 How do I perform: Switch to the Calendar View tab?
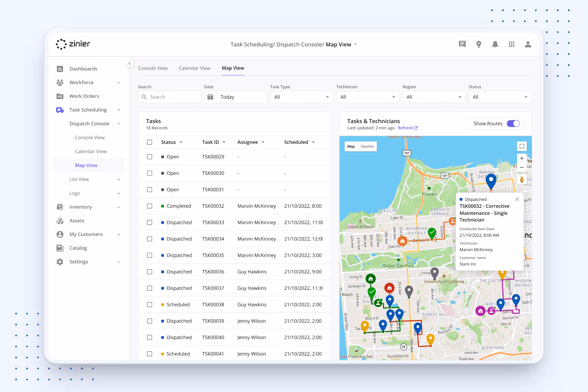point(194,68)
